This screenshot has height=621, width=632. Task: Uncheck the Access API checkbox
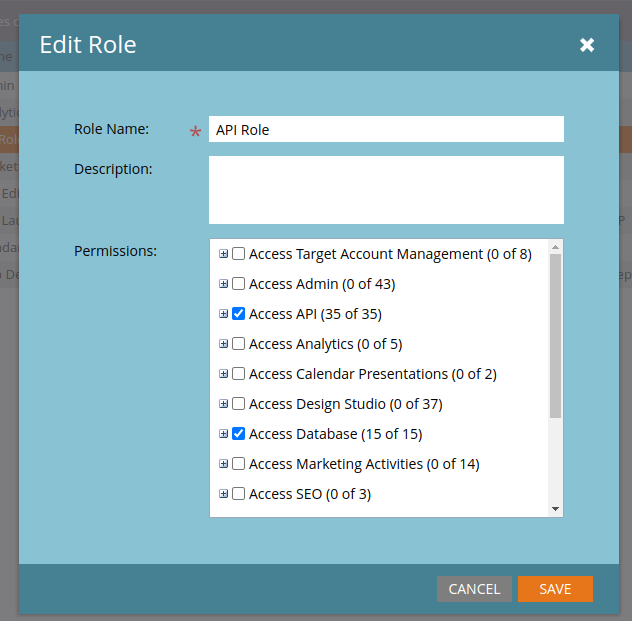click(x=239, y=314)
